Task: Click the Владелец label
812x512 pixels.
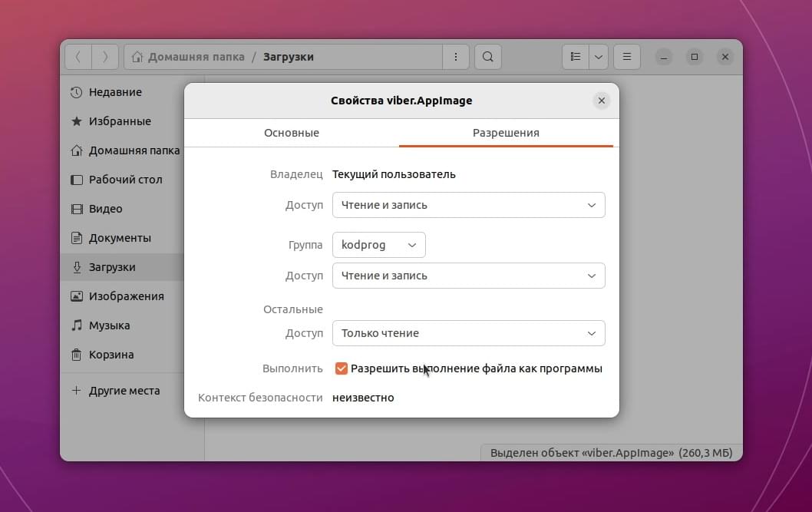Action: [296, 174]
